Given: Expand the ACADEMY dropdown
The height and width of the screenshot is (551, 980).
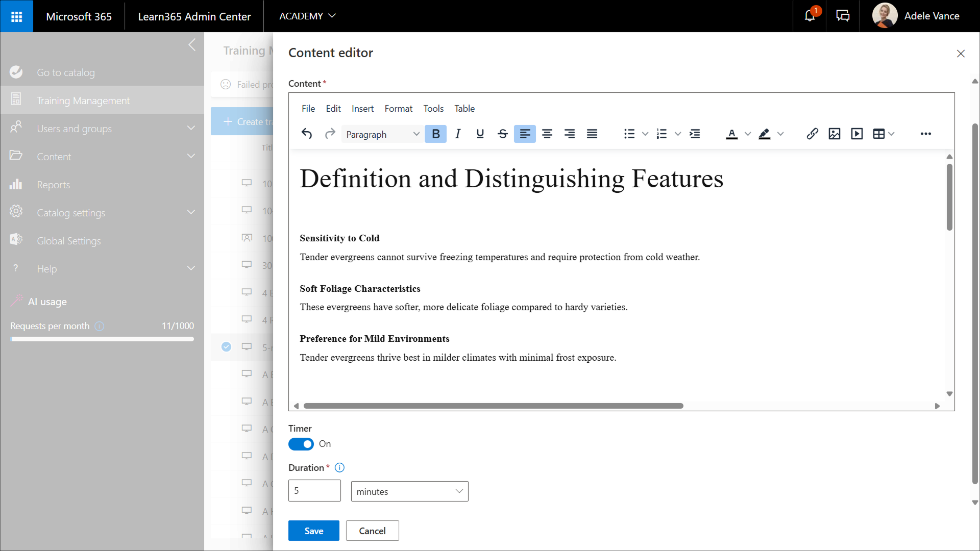Looking at the screenshot, I should [307, 16].
